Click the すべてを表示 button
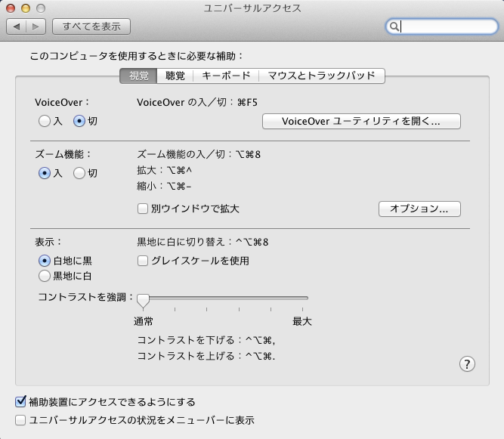 91,26
